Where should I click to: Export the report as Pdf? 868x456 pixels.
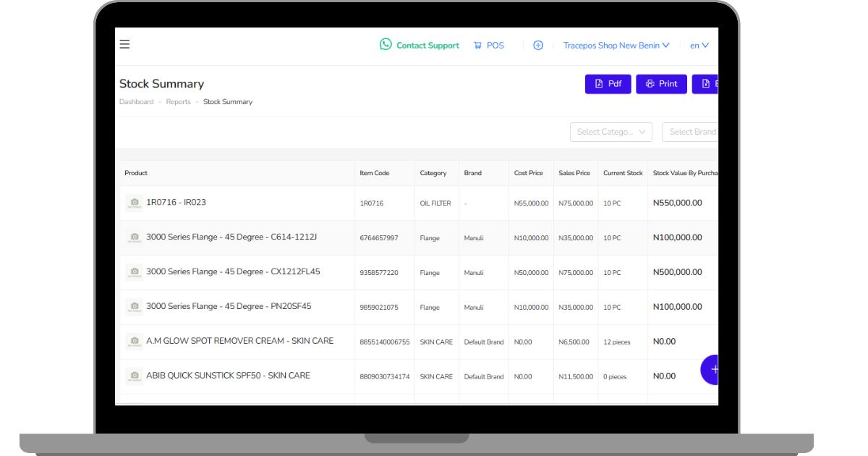click(x=608, y=84)
